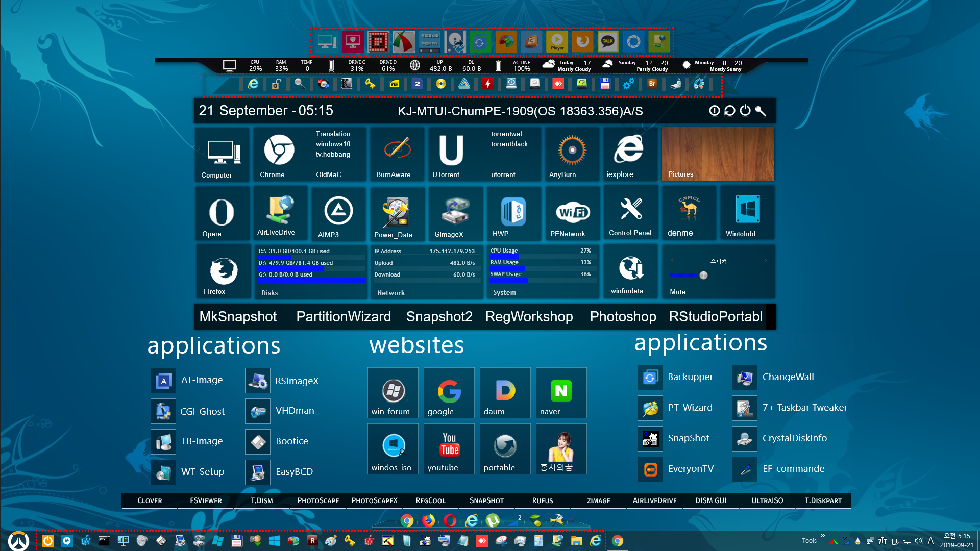Image resolution: width=980 pixels, height=551 pixels.
Task: Open PENetwork WiFi tile
Action: (572, 214)
